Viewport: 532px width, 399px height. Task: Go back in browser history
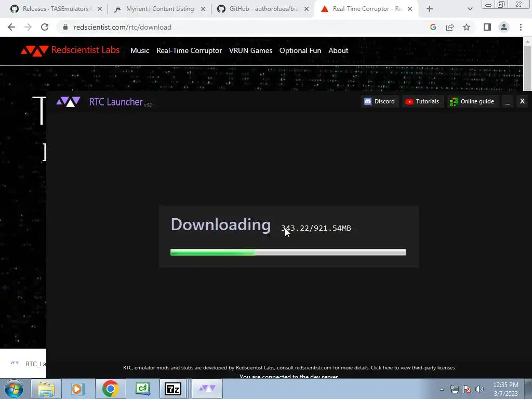pyautogui.click(x=11, y=27)
